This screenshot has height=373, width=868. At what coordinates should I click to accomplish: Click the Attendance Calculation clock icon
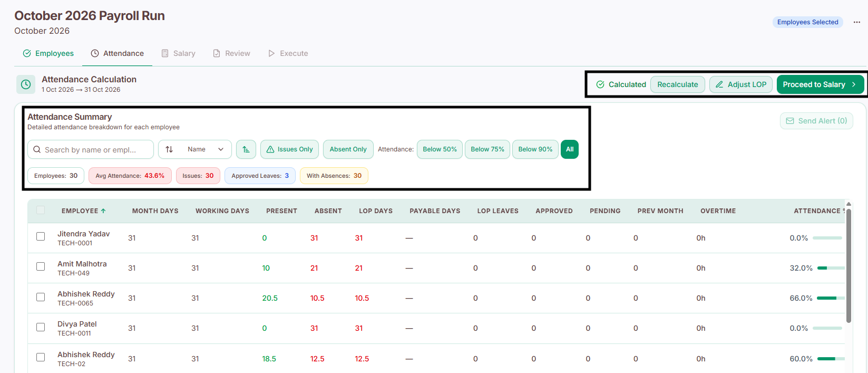[26, 84]
